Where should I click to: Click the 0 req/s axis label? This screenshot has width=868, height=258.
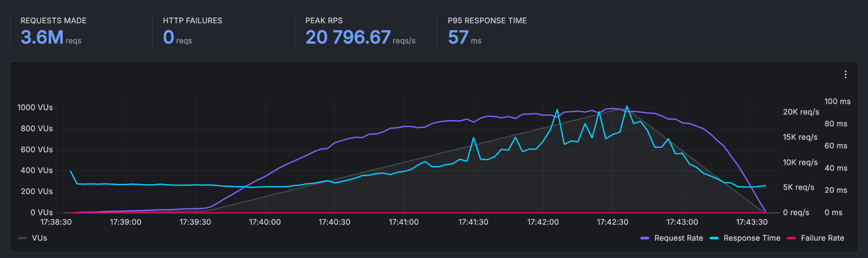tap(796, 212)
